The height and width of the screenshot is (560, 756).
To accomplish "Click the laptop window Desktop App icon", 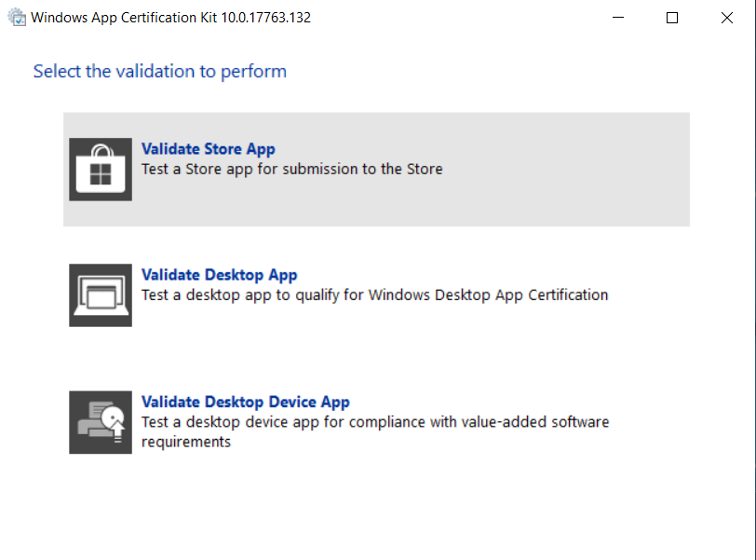I will [x=101, y=295].
